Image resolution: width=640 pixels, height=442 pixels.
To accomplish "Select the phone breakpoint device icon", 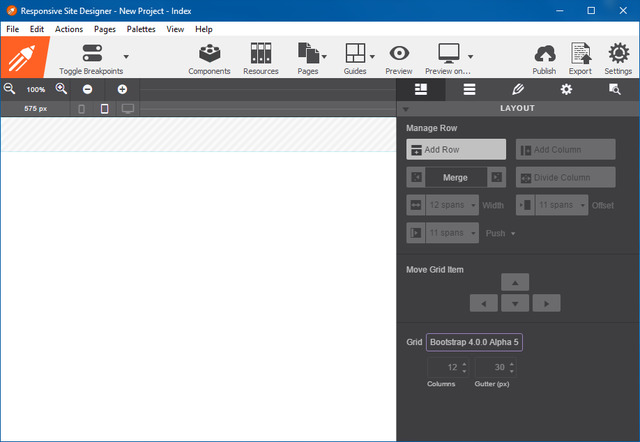I will click(81, 107).
